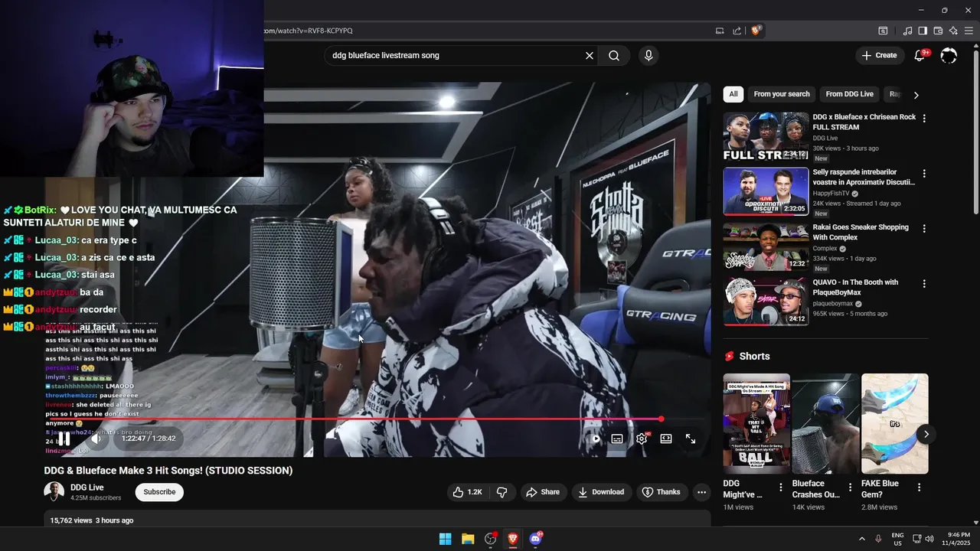
Task: Open the Brave main hamburger menu
Action: [x=969, y=31]
